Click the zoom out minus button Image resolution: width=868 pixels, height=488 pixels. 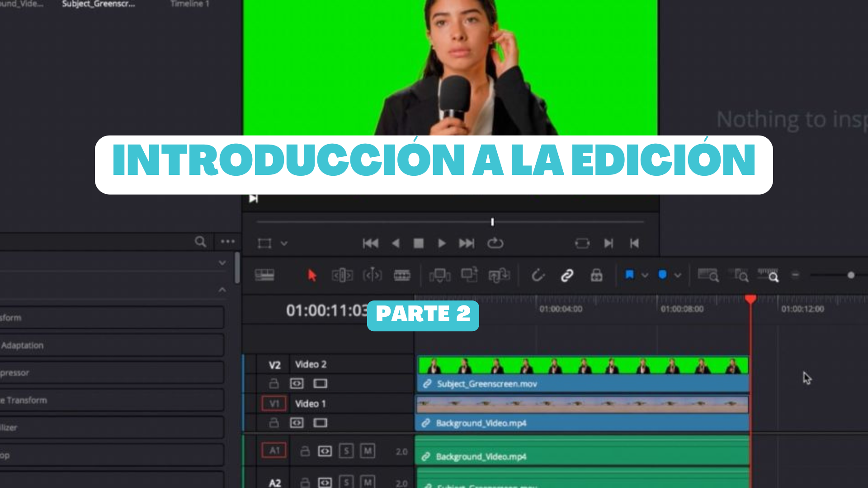(x=796, y=275)
